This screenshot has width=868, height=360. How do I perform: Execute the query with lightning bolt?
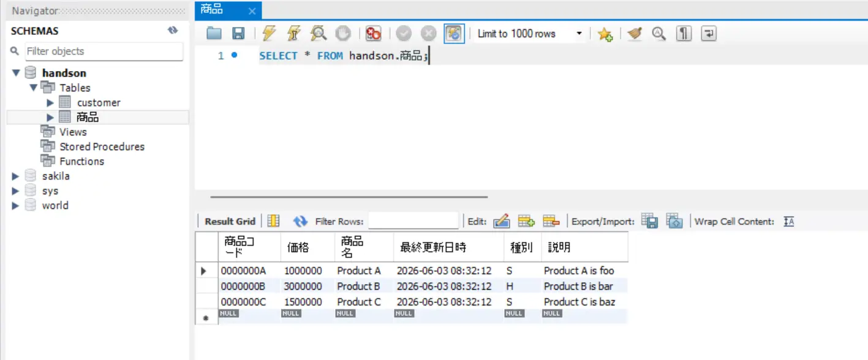[x=269, y=34]
